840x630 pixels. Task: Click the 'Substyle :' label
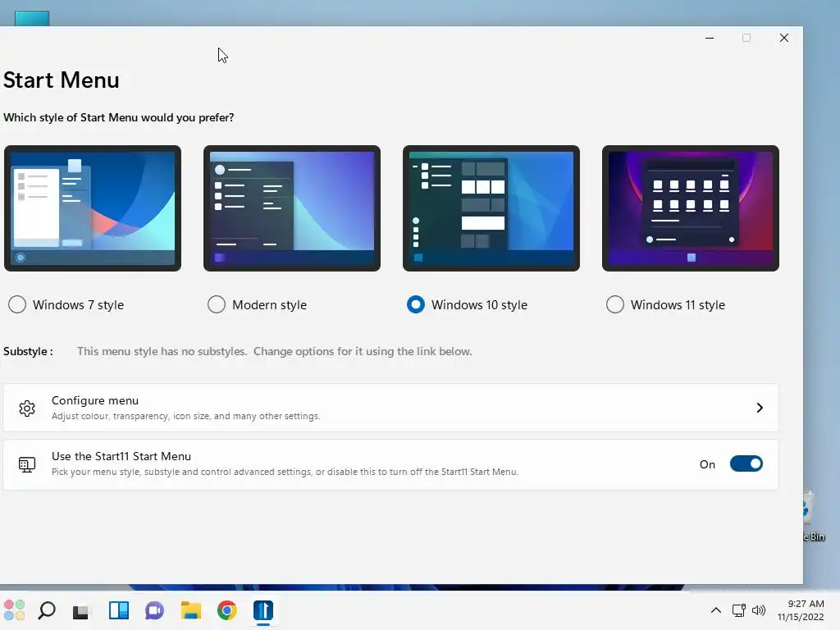28,351
